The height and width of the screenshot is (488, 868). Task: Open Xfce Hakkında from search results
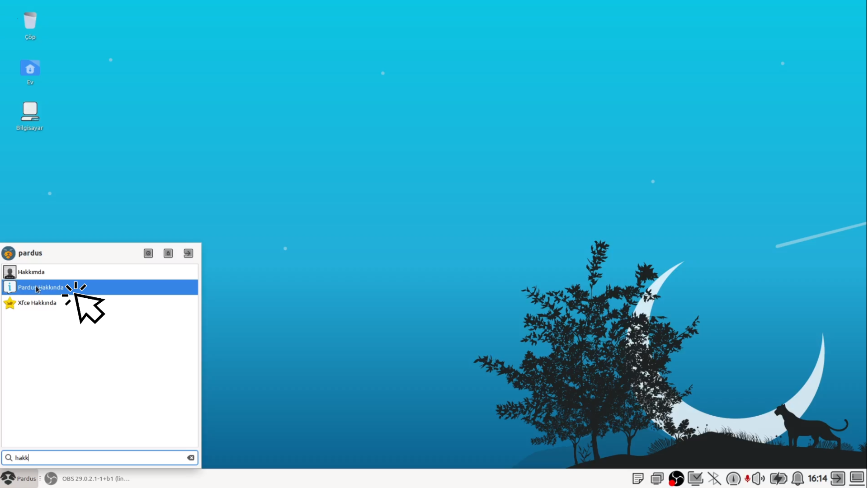point(37,303)
